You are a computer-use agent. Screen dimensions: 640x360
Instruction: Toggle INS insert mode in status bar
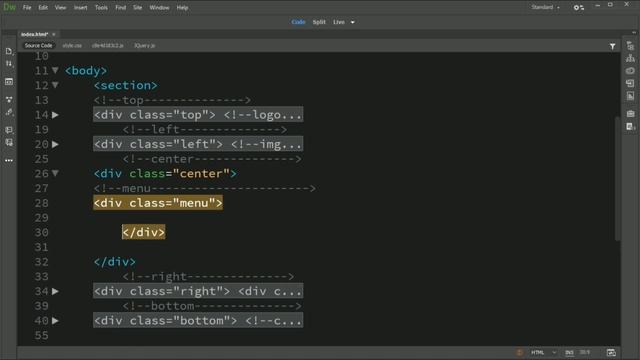coord(569,352)
